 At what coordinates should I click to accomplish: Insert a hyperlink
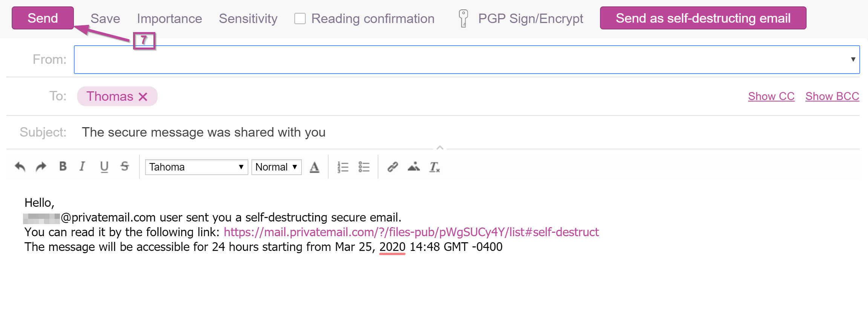tap(393, 167)
